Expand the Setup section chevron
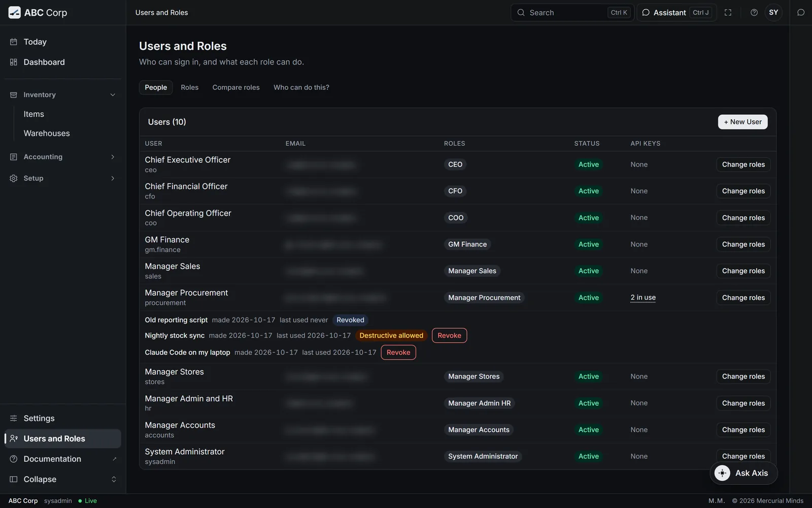 [113, 178]
